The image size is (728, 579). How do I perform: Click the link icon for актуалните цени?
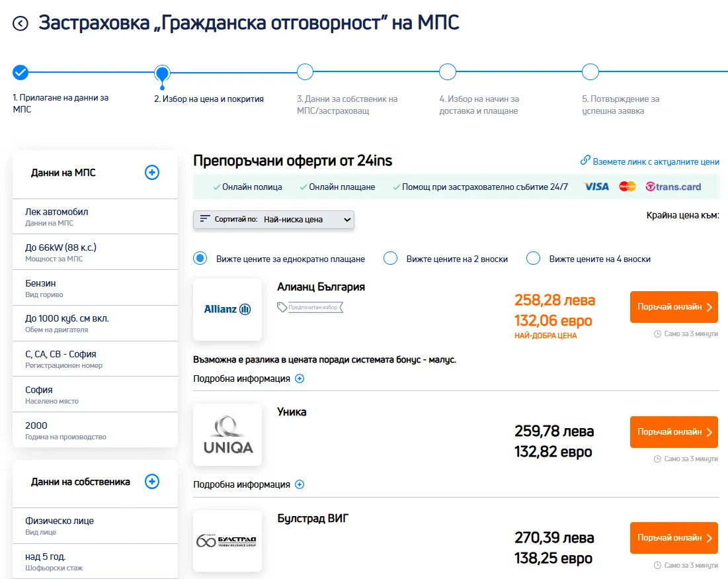pyautogui.click(x=585, y=161)
